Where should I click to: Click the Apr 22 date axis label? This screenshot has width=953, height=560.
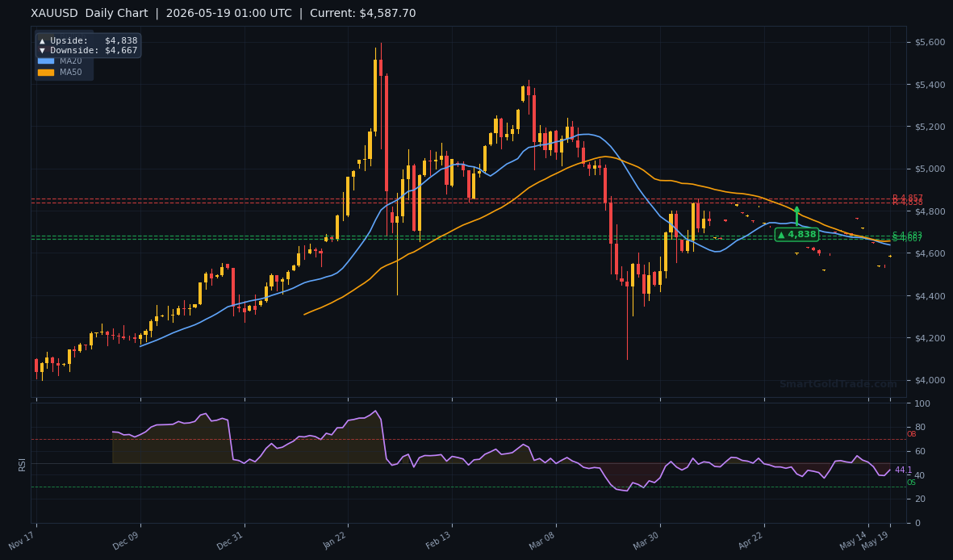click(751, 539)
